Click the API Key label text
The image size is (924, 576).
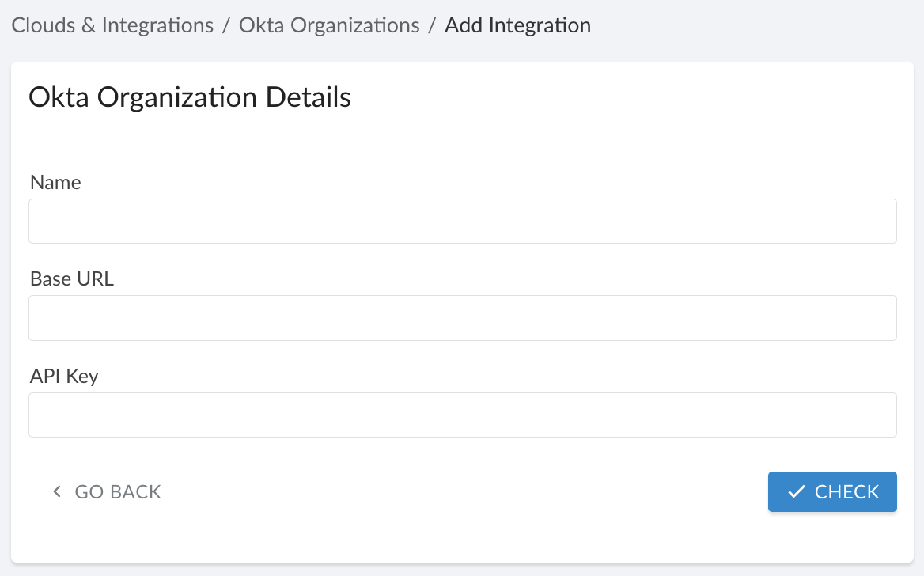click(63, 376)
